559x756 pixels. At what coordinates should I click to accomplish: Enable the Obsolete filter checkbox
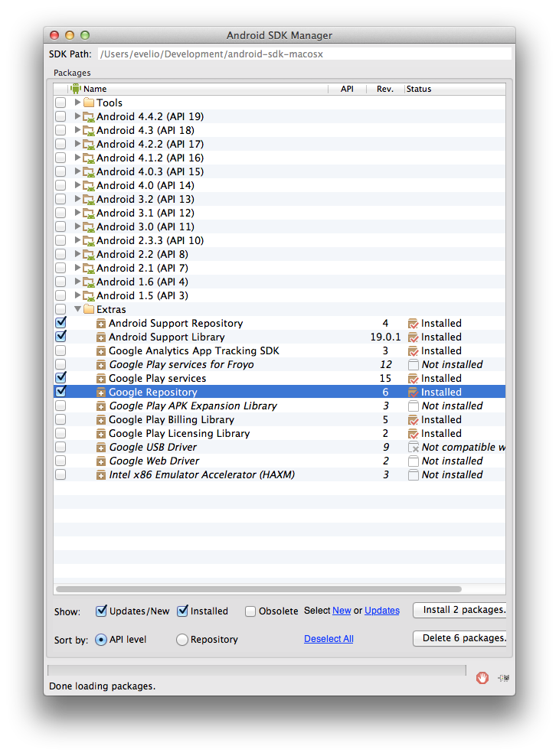click(250, 611)
